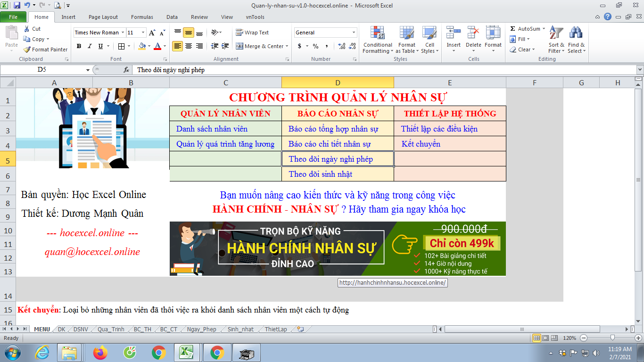Click the Insert Function fx icon
Viewport: 644px width, 362px height.
pos(126,70)
